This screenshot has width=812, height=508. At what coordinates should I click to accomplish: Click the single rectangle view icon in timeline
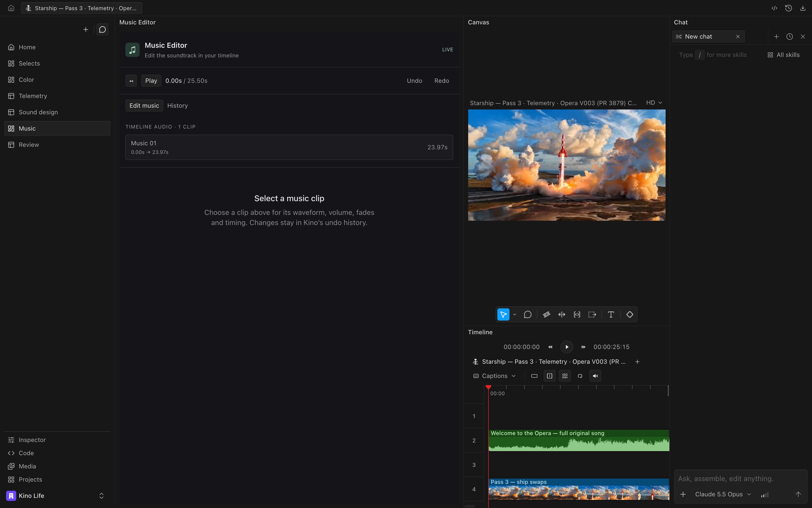534,376
